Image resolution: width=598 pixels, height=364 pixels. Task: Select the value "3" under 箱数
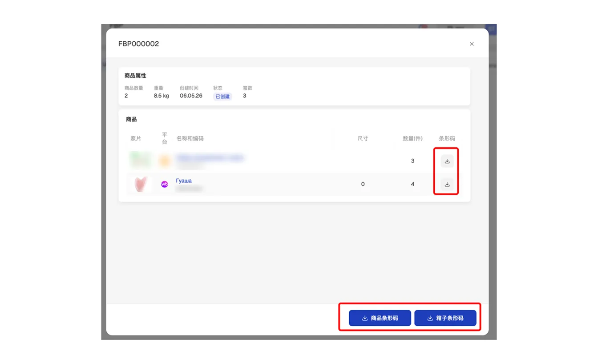(245, 96)
